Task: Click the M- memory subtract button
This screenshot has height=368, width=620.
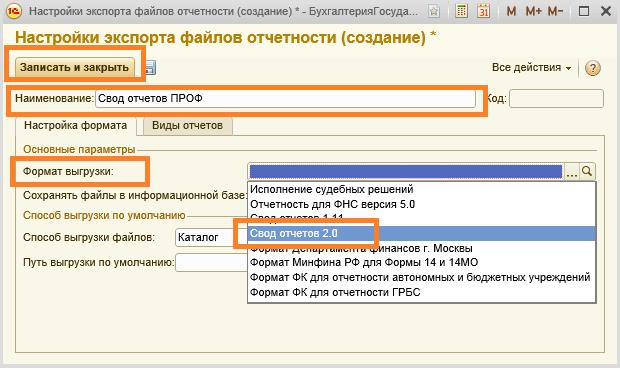Action: [x=555, y=11]
